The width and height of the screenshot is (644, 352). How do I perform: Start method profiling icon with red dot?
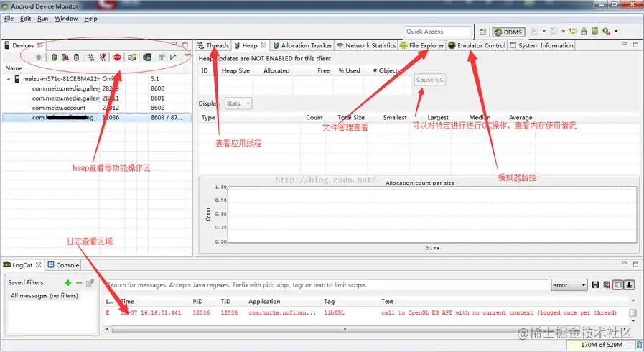[x=102, y=57]
